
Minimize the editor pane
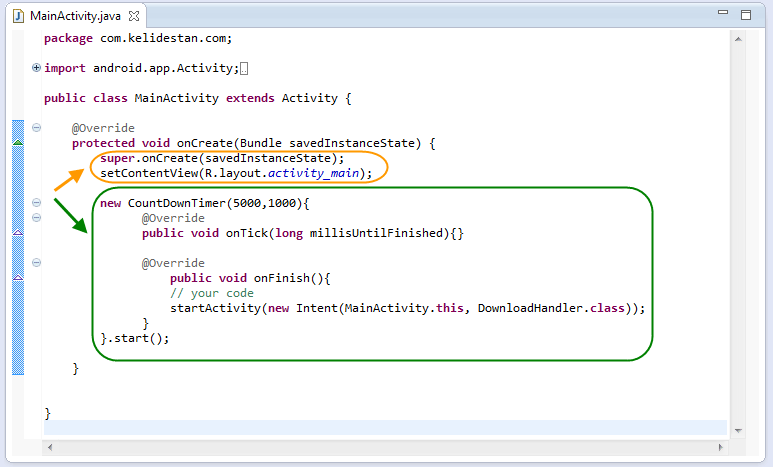pyautogui.click(x=723, y=12)
